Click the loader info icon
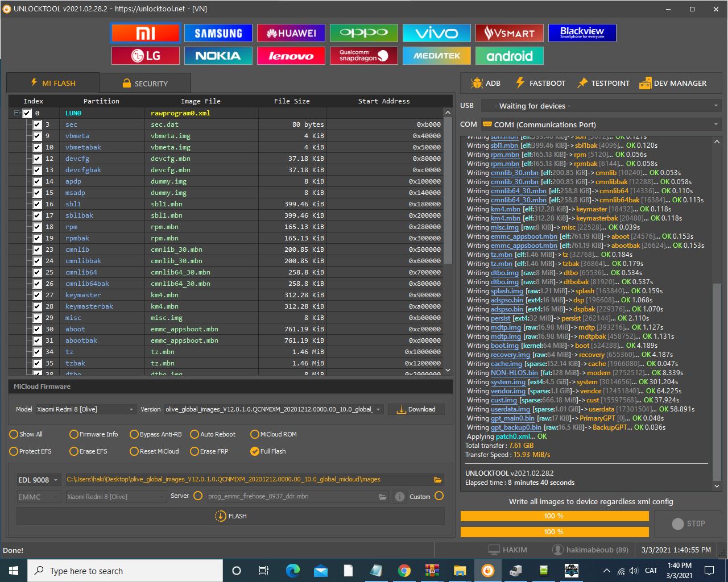 pyautogui.click(x=400, y=497)
